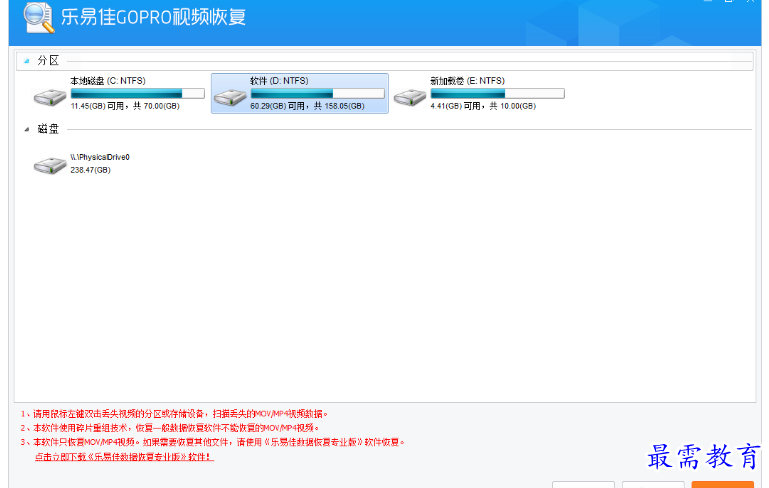Click the C: drive usage bar
Viewport: 769px width, 488px height.
click(x=137, y=93)
